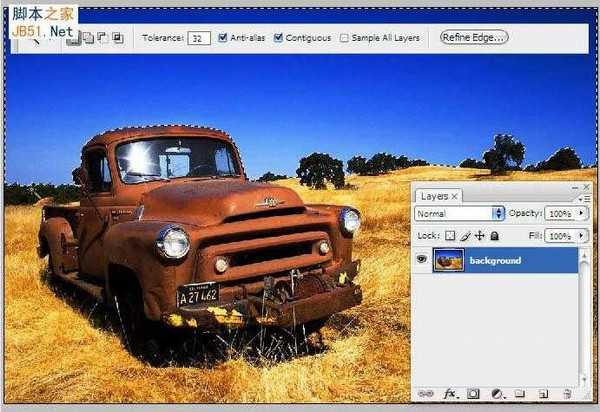
Task: Click the Lock all padlock icon
Action: (494, 236)
